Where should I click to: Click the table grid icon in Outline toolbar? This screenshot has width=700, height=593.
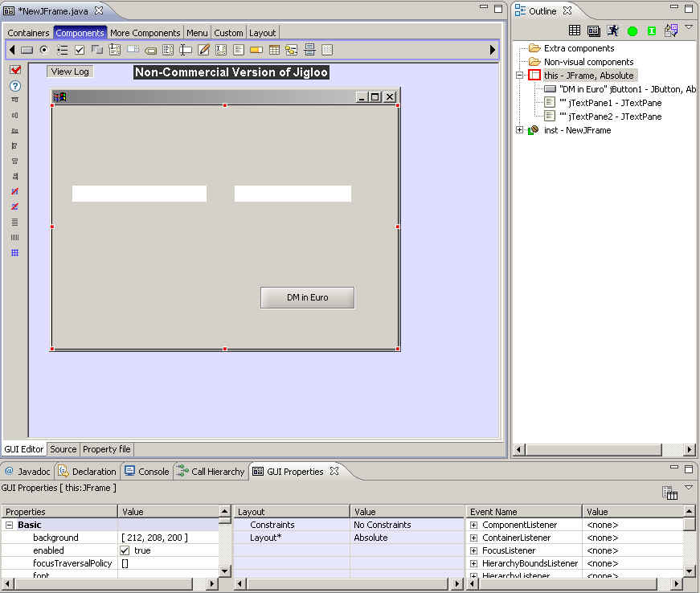tap(575, 31)
